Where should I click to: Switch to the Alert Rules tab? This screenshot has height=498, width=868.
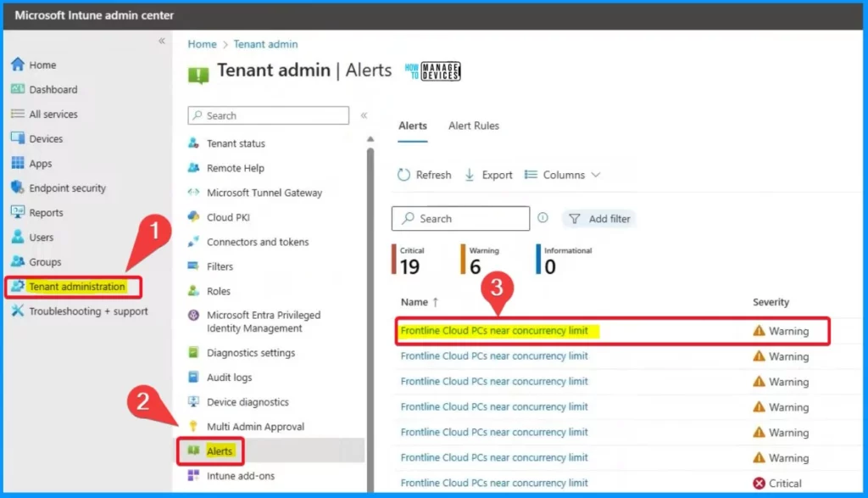(x=474, y=126)
